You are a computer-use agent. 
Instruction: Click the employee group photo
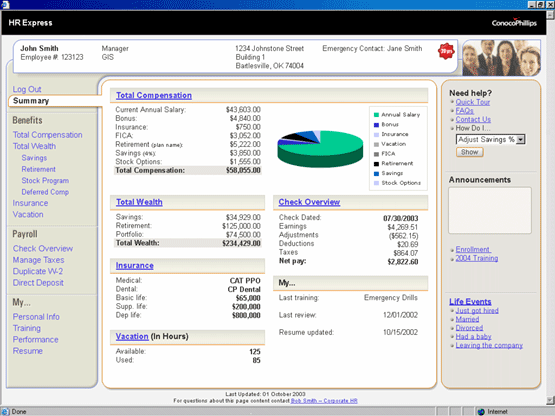(501, 58)
